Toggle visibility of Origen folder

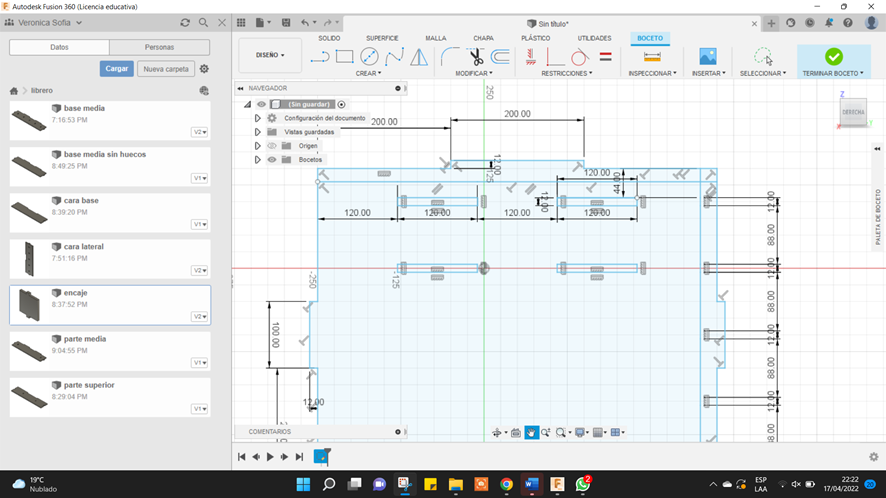(x=271, y=145)
